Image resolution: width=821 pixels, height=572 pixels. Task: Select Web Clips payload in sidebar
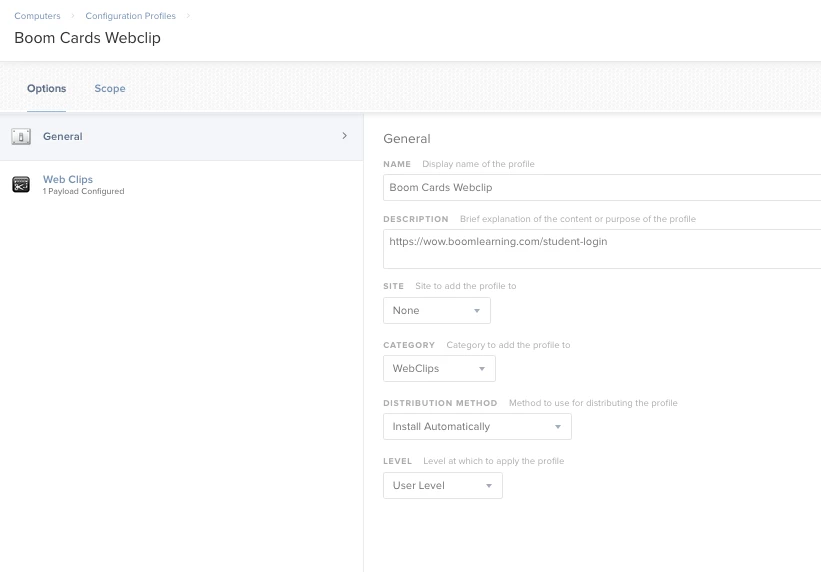pos(182,185)
